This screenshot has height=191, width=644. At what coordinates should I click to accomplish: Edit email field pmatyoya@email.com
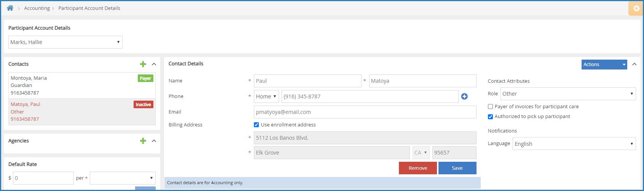coord(365,112)
